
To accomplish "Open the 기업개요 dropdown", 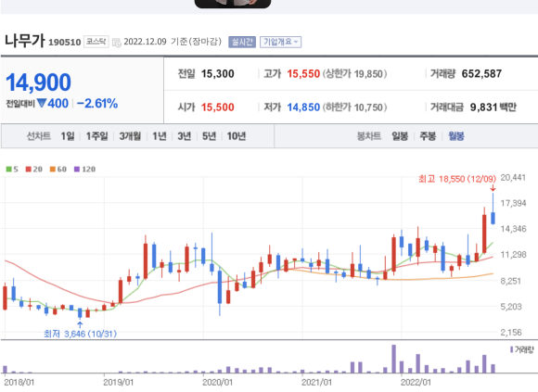I will coord(281,42).
